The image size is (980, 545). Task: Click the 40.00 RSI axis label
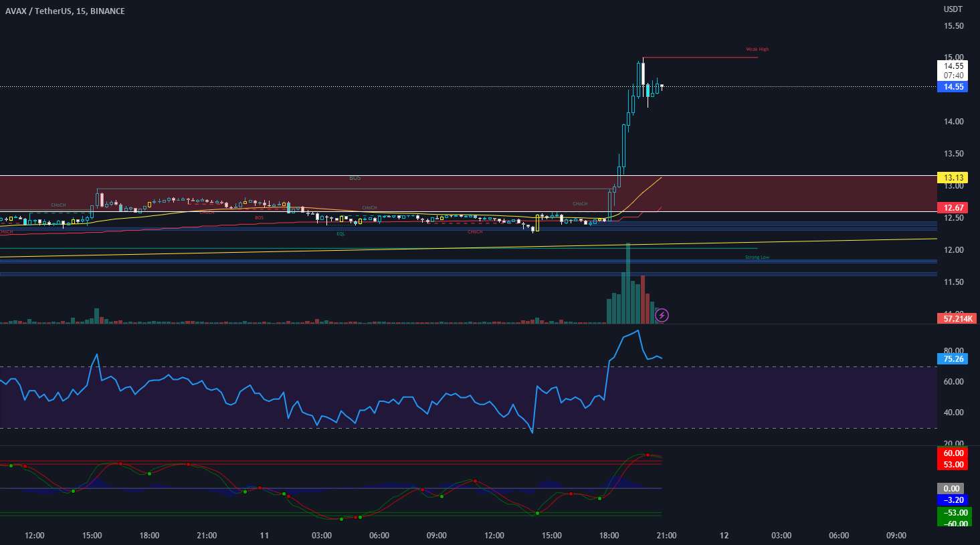click(953, 413)
